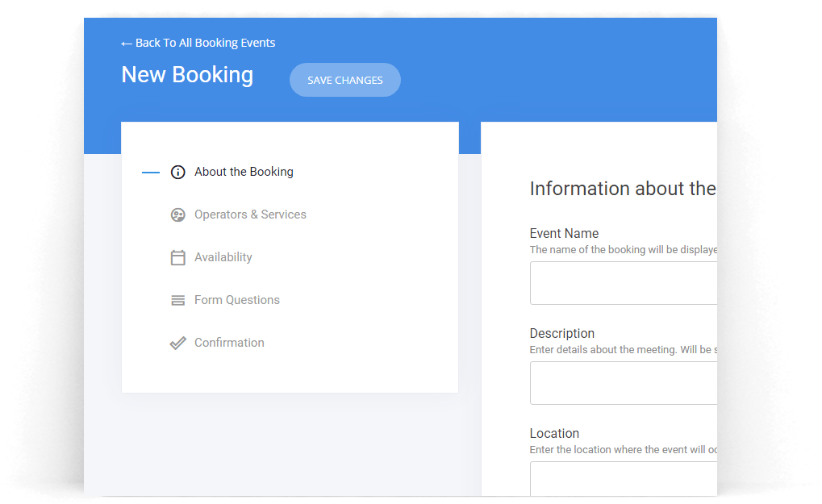Image resolution: width=822 pixels, height=504 pixels.
Task: Open the Operators & Services step
Action: click(x=250, y=215)
